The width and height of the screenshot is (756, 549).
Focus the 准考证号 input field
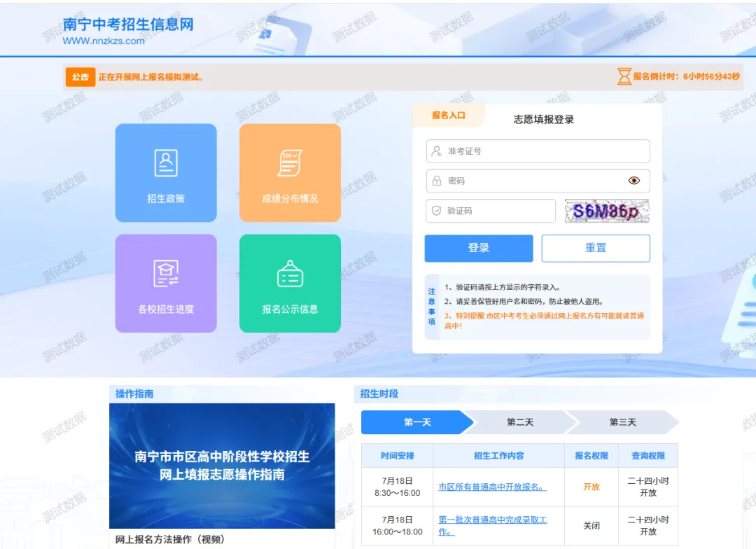click(538, 151)
